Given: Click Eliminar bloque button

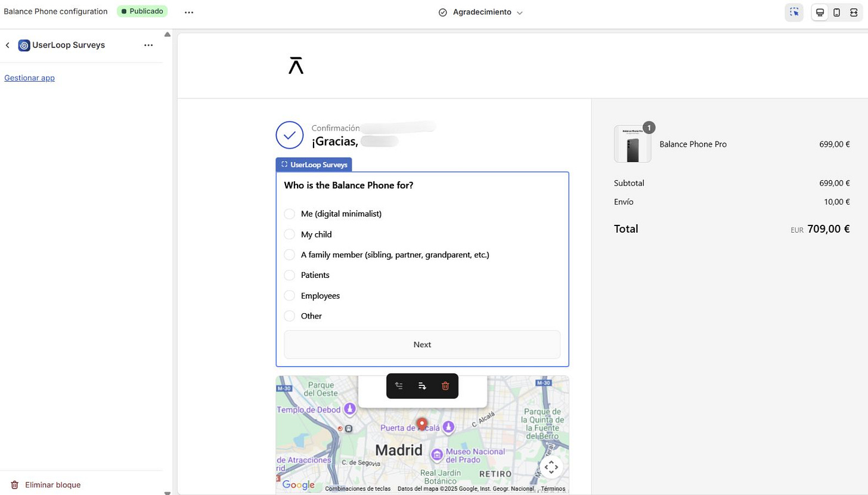Looking at the screenshot, I should click(x=46, y=485).
